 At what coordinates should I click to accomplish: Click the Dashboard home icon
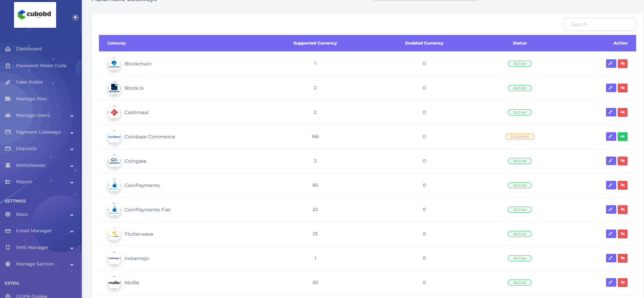tap(8, 49)
